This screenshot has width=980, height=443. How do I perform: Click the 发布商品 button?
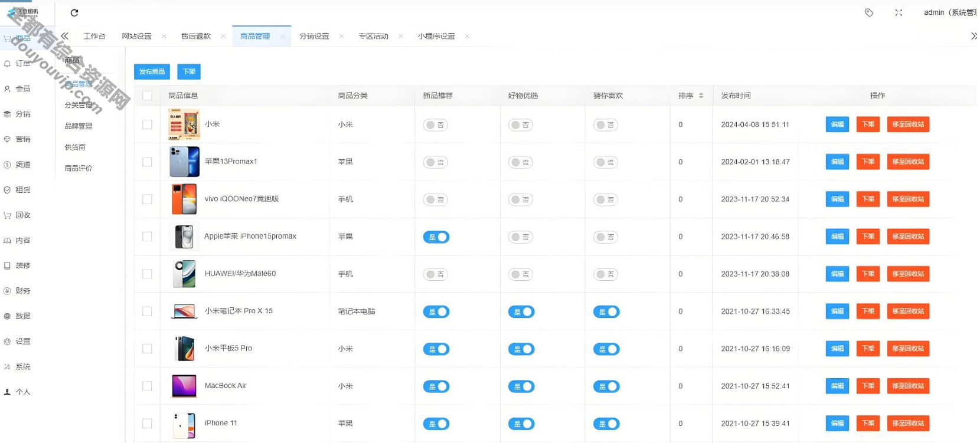152,71
